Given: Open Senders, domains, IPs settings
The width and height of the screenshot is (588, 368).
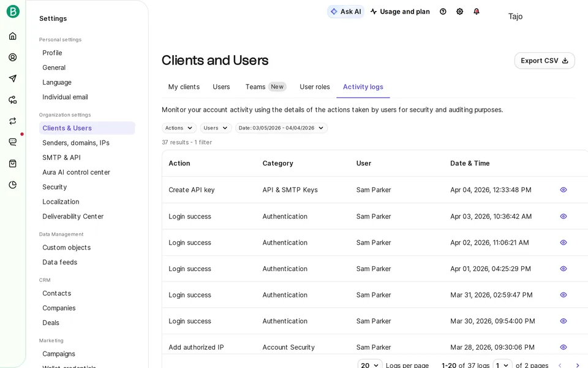Looking at the screenshot, I should tap(87, 143).
